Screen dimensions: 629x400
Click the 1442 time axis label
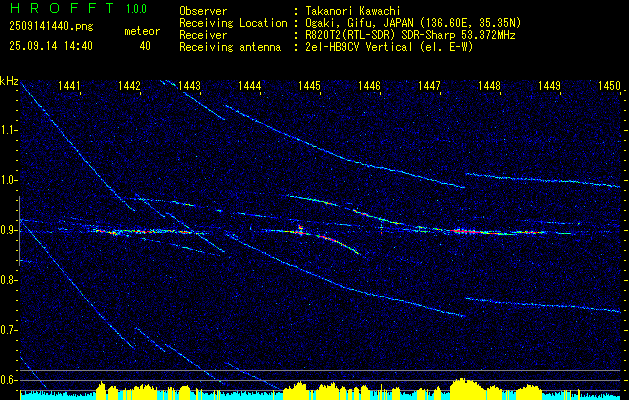[130, 85]
